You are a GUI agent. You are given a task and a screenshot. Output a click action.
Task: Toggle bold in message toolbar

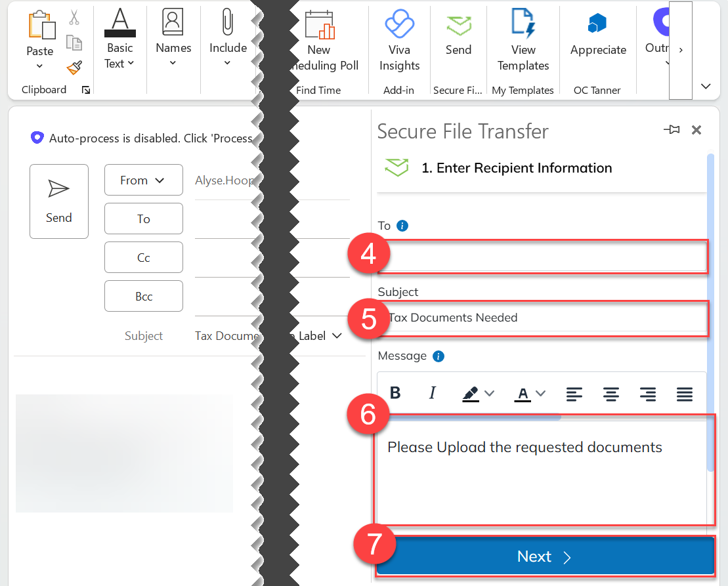395,393
